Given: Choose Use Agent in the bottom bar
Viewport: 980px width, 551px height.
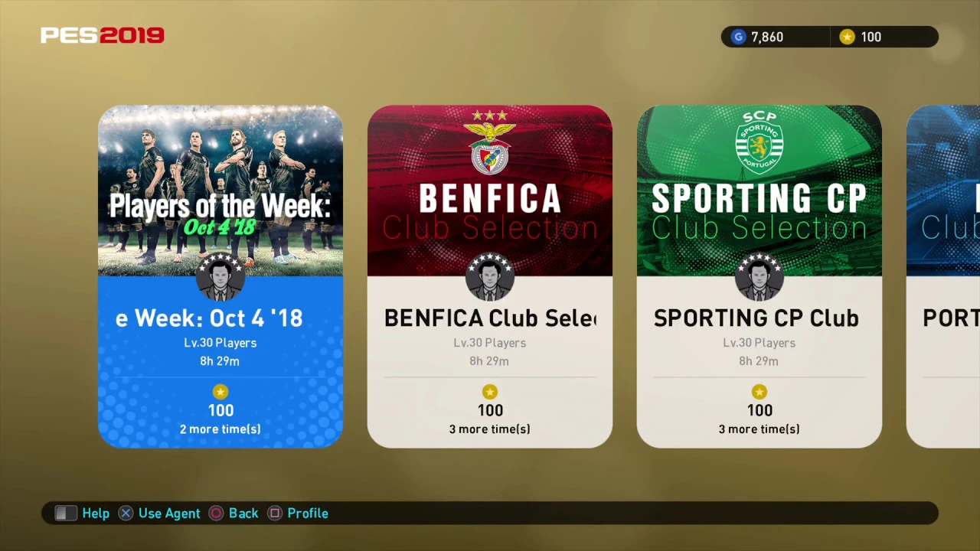Looking at the screenshot, I should click(x=169, y=514).
